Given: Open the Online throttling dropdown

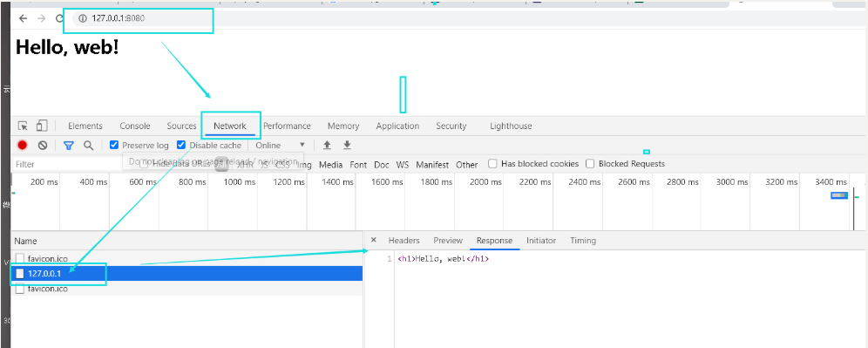Looking at the screenshot, I should (280, 145).
